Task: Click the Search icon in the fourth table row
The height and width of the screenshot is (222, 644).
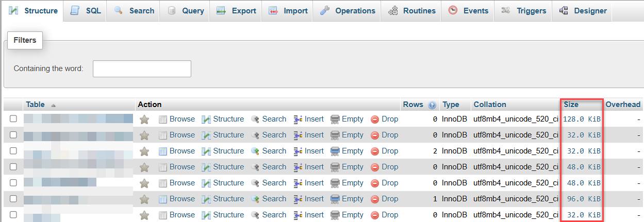Action: click(255, 167)
